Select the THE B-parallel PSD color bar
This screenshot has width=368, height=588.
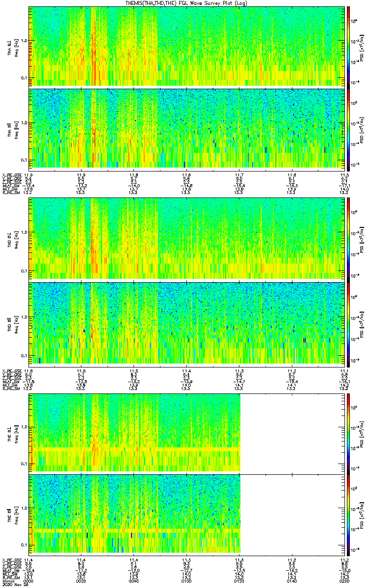pos(348,515)
